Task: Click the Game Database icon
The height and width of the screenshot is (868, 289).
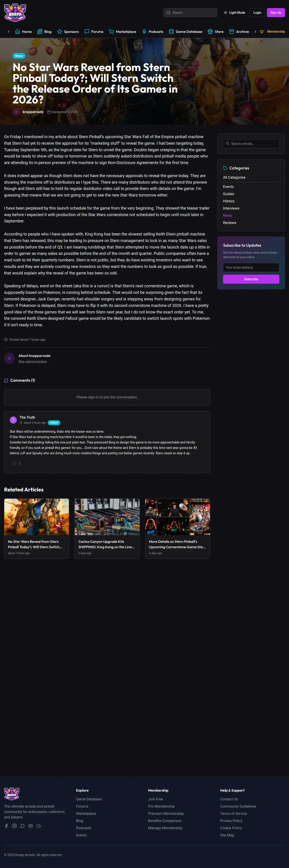Action: point(171,32)
